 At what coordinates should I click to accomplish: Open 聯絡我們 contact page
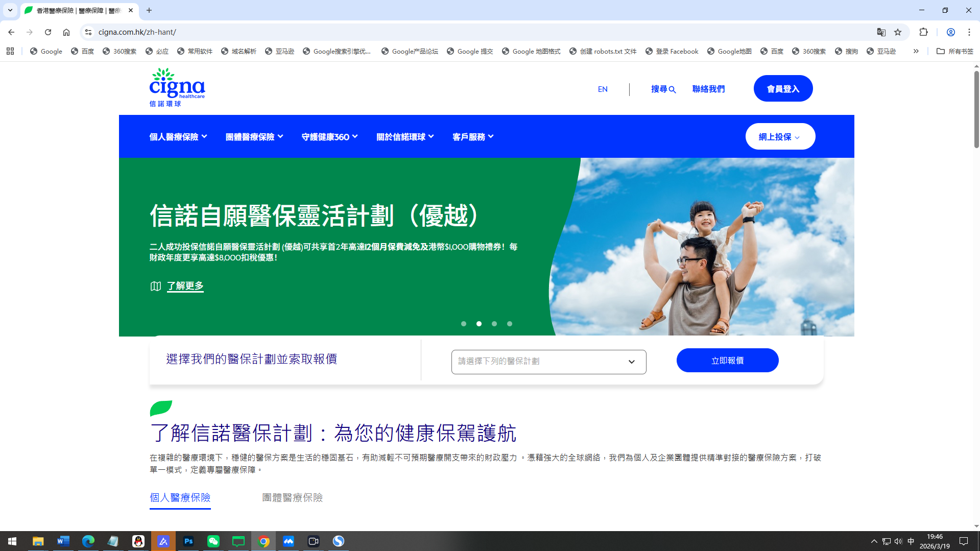pos(708,89)
